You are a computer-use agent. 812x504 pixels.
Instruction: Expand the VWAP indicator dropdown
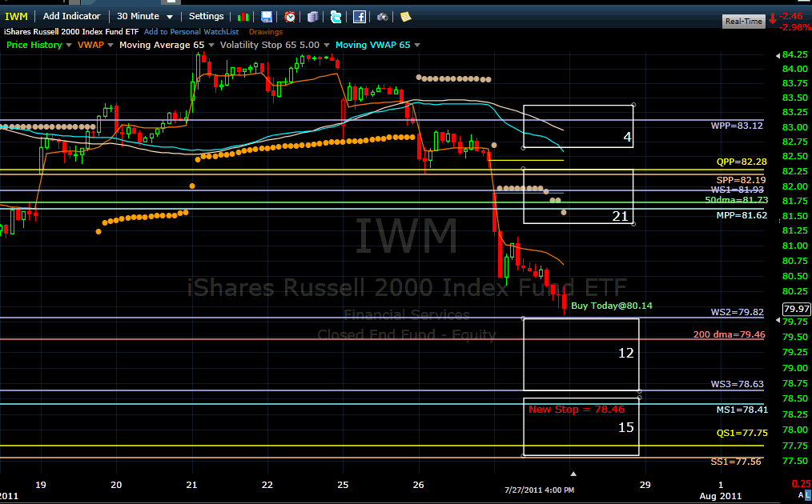[x=111, y=46]
